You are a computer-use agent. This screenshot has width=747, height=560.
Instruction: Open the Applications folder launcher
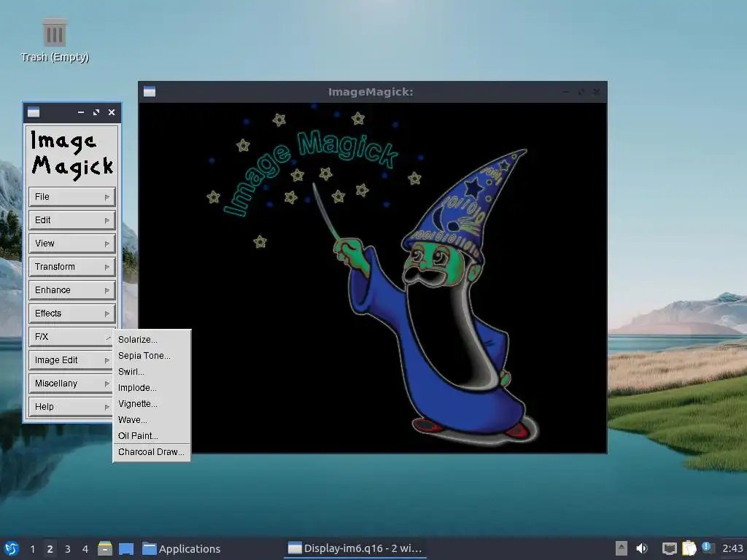(x=182, y=548)
